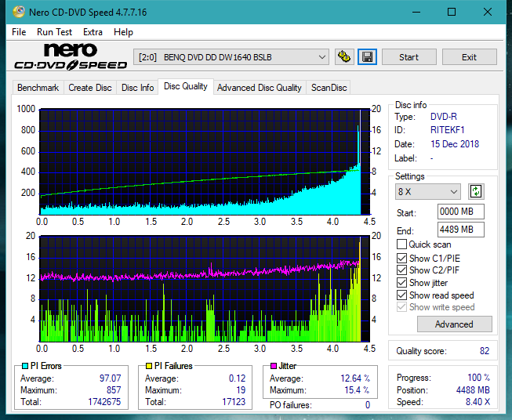Click the disc type DVD-R
Screen dimensions: 512x420
[444, 117]
